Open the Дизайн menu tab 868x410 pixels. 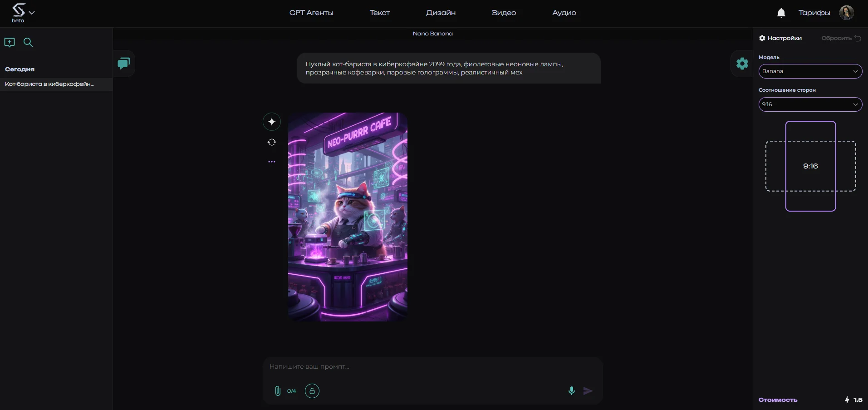pos(441,13)
